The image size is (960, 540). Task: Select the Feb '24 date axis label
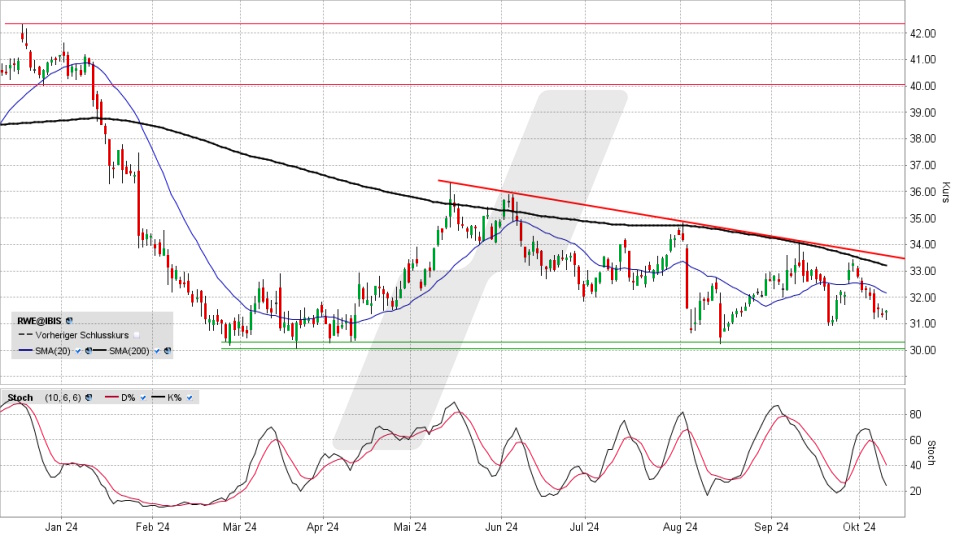tap(152, 527)
